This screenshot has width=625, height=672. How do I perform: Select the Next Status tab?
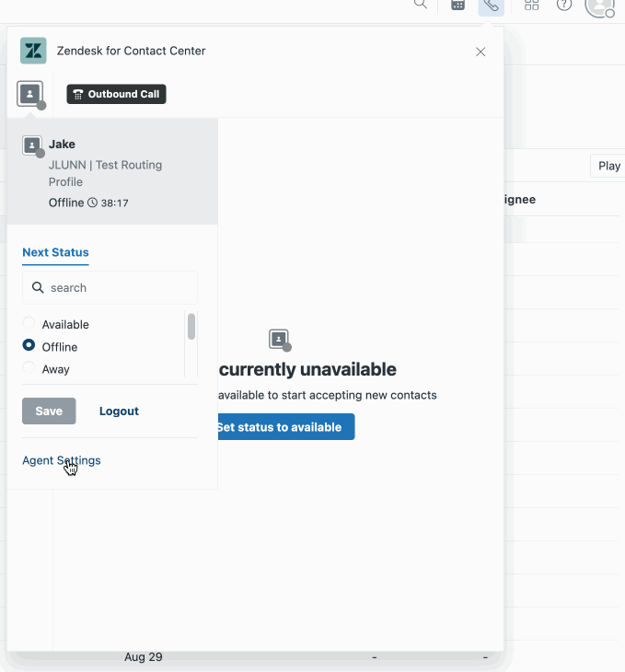pyautogui.click(x=56, y=252)
